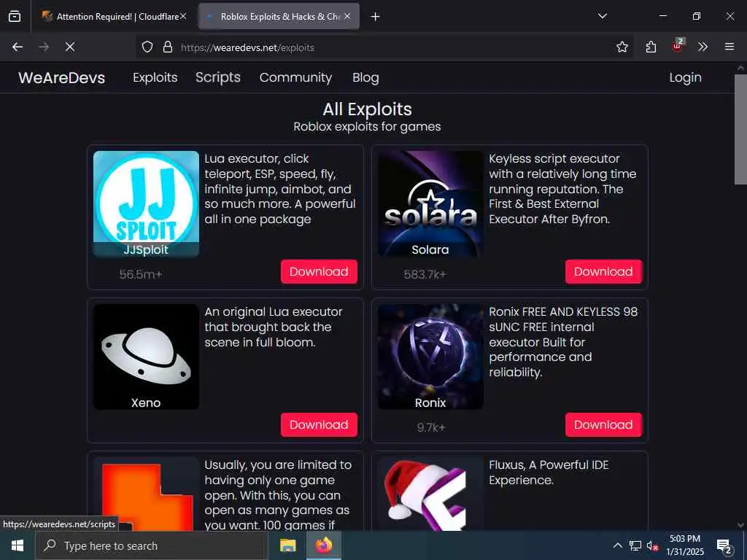The width and height of the screenshot is (747, 560).
Task: Open a new tab with plus icon
Action: (x=376, y=17)
